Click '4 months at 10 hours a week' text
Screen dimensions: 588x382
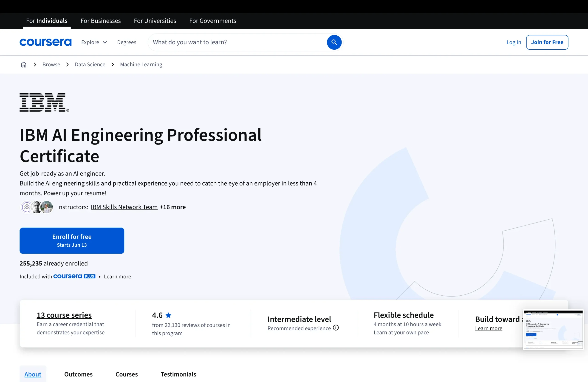(407, 324)
